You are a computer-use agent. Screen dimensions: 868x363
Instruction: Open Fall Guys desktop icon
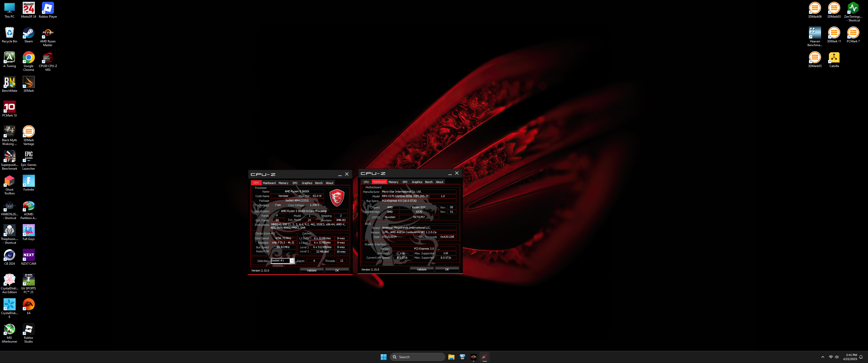click(29, 232)
